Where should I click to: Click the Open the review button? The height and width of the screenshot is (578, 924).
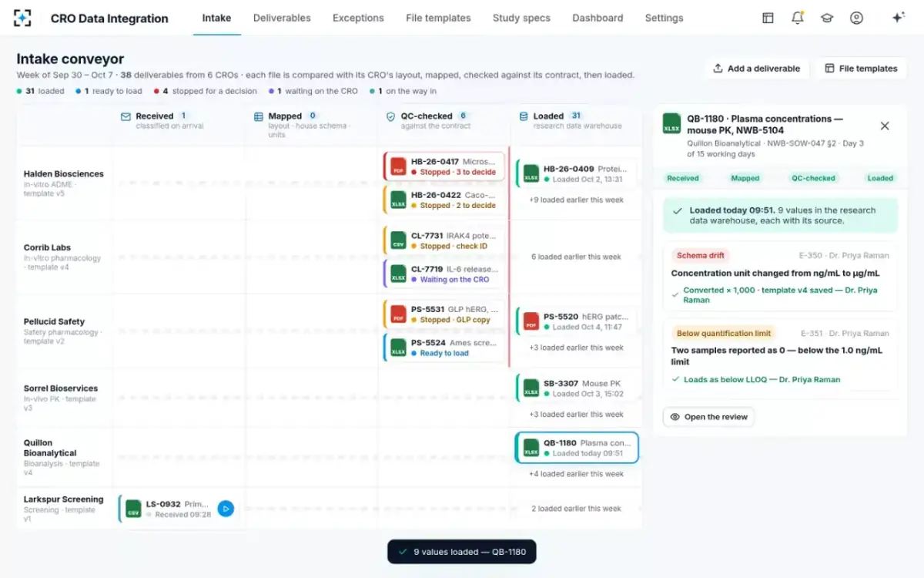708,417
